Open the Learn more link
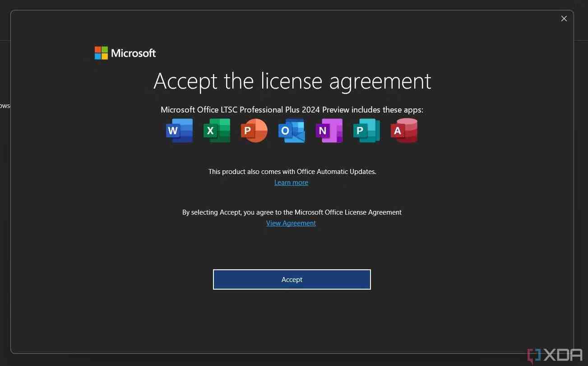588x366 pixels. (x=291, y=183)
